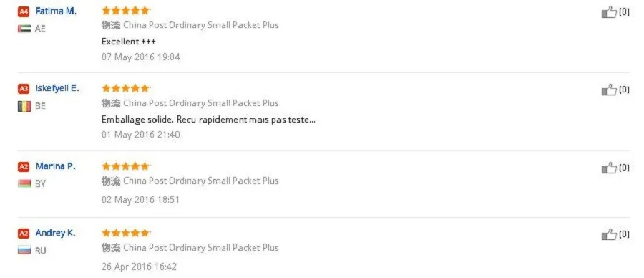Open Andrey K.'s profile link
644x278 pixels.
[x=55, y=233]
